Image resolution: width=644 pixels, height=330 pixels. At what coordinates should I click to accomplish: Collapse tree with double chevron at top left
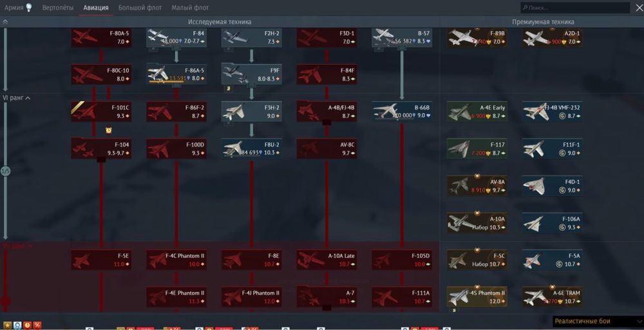[5, 22]
